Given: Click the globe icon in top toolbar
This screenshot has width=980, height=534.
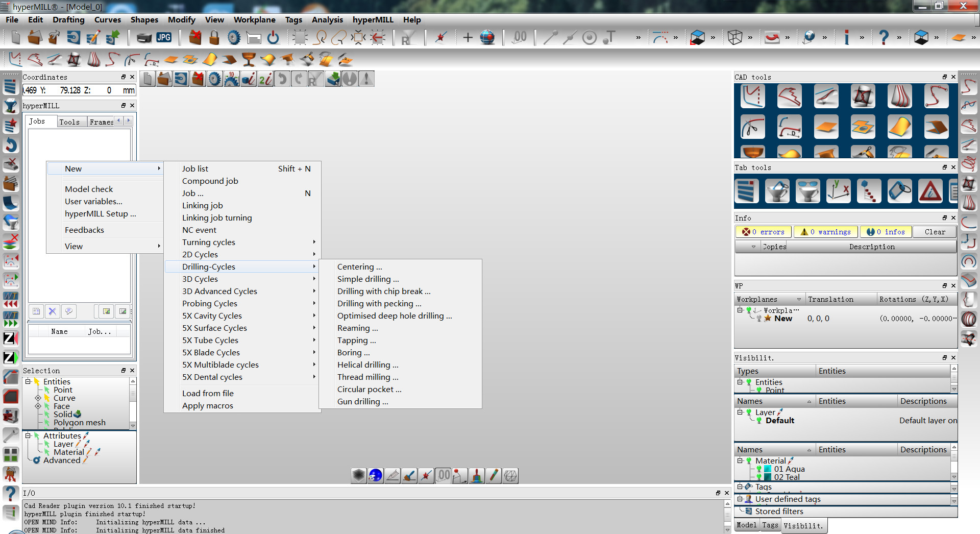Looking at the screenshot, I should [487, 37].
